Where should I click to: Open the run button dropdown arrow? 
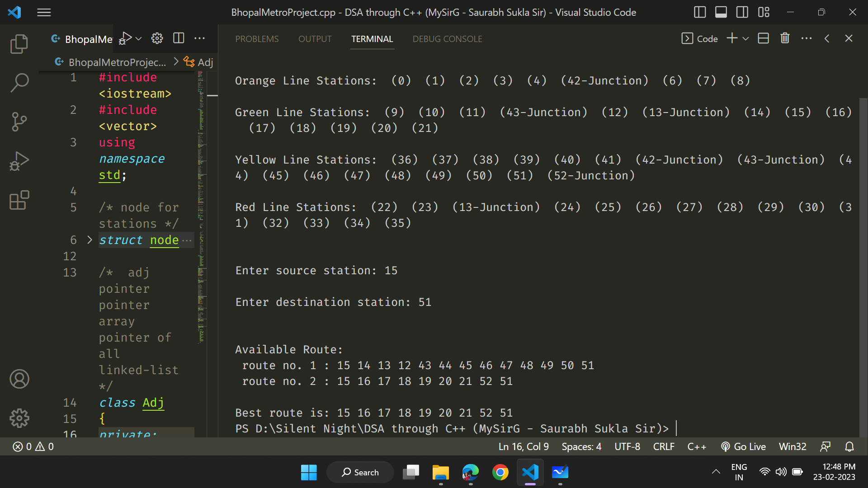[139, 39]
